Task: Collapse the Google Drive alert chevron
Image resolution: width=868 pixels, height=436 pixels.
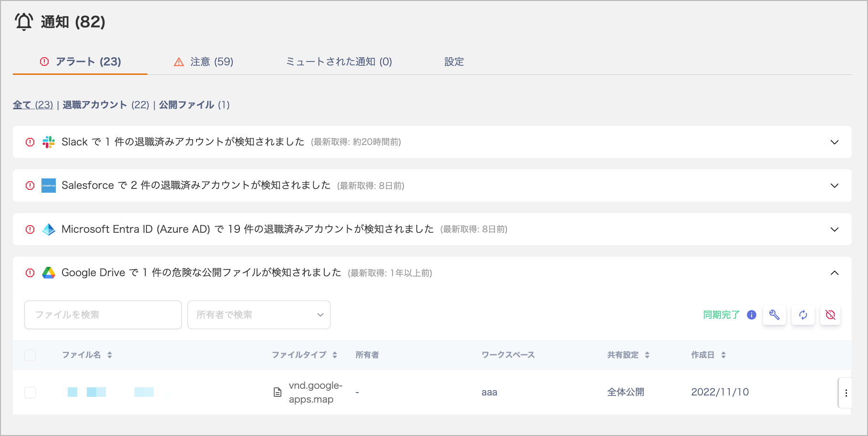Action: click(x=835, y=273)
